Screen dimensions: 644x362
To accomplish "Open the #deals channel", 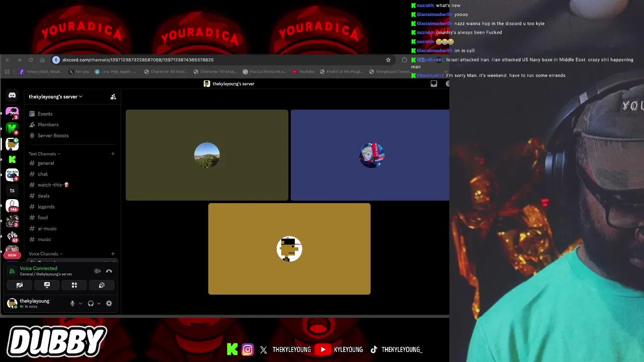I will click(44, 196).
